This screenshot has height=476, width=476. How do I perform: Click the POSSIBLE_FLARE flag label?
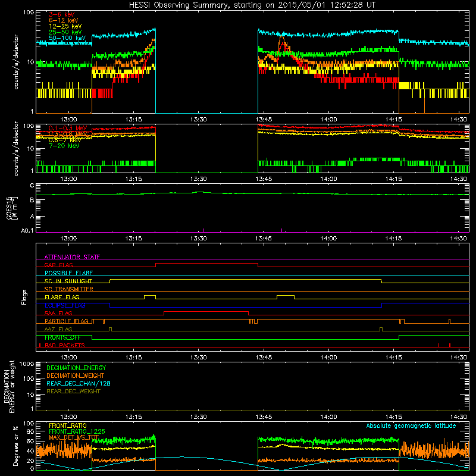click(68, 273)
